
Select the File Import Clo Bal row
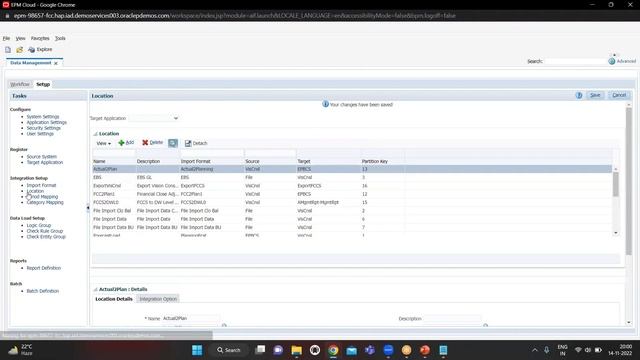[352, 211]
